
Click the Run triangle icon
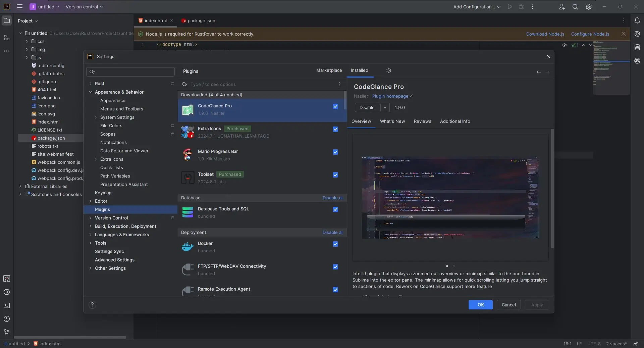(510, 7)
